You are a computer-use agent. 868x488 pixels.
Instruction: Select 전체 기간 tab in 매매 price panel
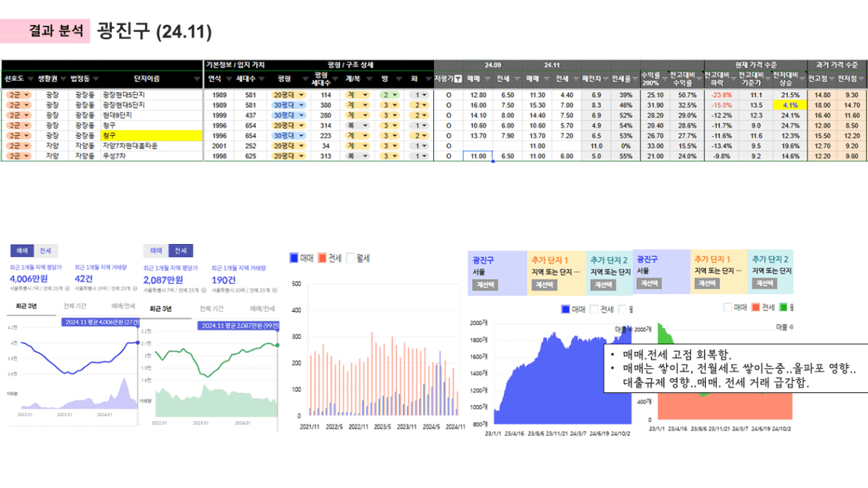75,306
